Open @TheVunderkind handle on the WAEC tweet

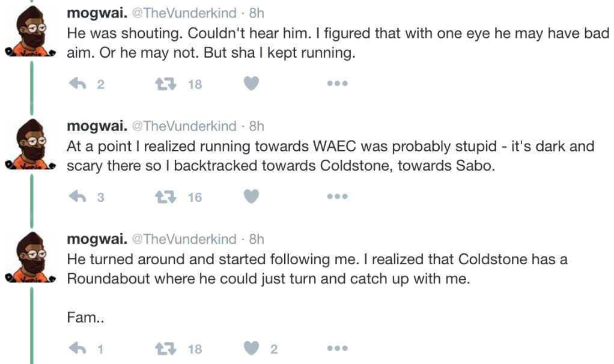point(184,126)
